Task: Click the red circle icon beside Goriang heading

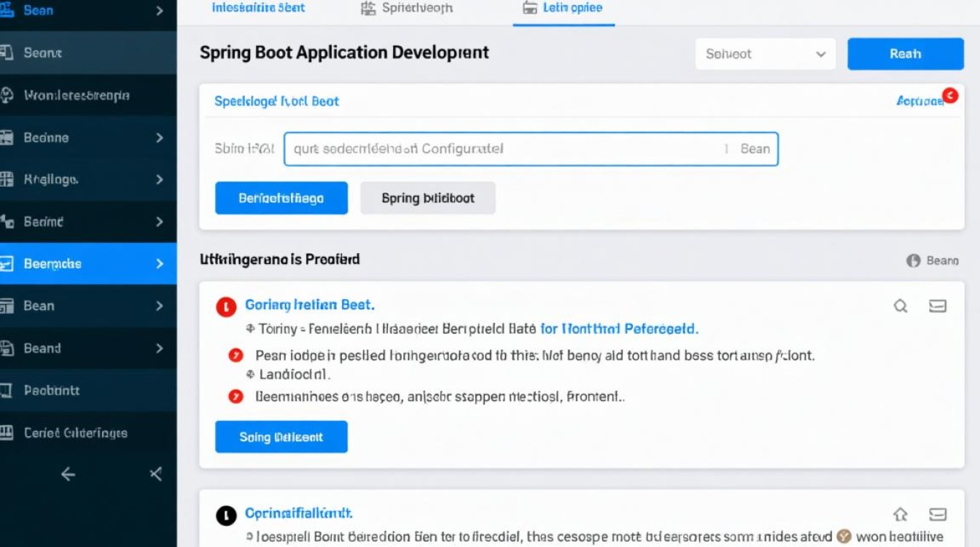Action: [226, 306]
